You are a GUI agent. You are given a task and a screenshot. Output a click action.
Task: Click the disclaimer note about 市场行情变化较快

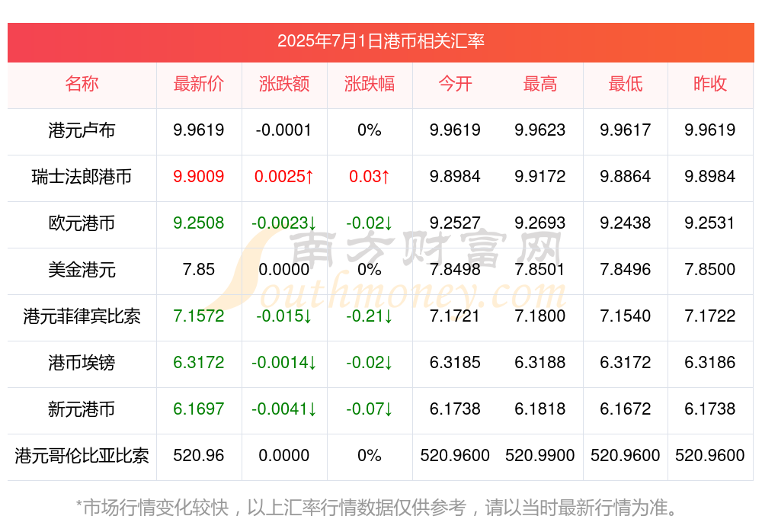376,508
